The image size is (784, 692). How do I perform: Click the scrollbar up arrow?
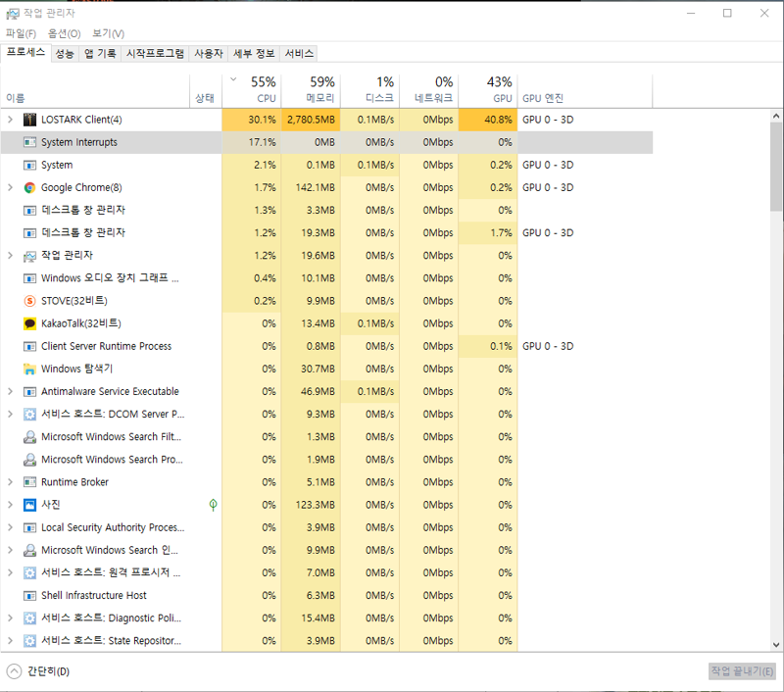776,116
